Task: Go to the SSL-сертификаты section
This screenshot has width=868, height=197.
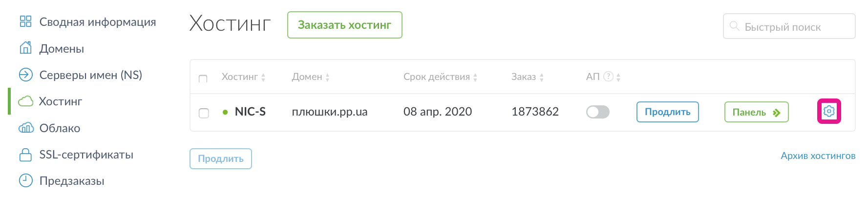Action: point(86,155)
